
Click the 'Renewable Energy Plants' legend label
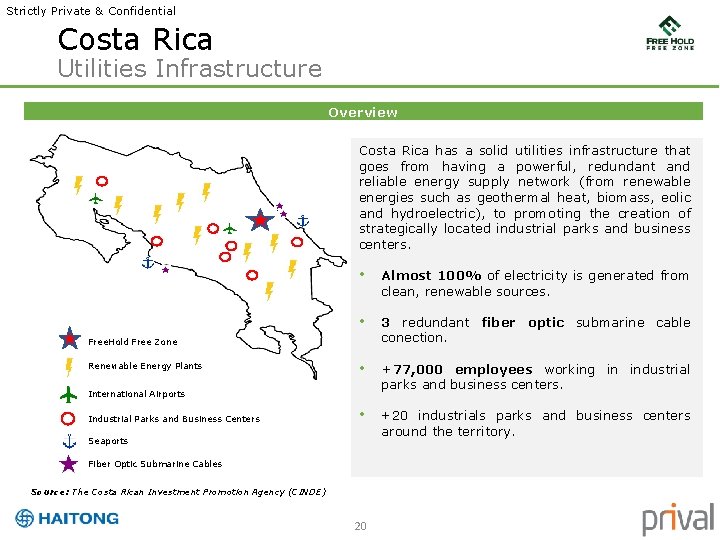tap(145, 366)
